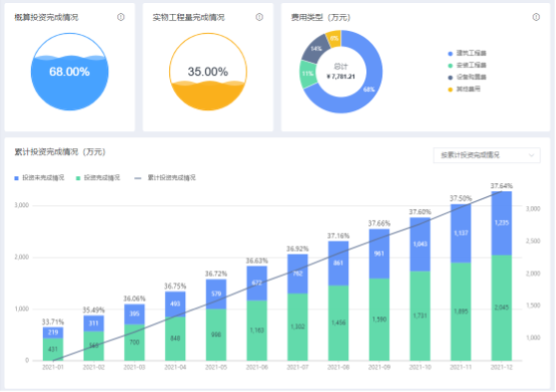Click the 2021-09 x-axis label
556x392 pixels.
click(x=379, y=368)
